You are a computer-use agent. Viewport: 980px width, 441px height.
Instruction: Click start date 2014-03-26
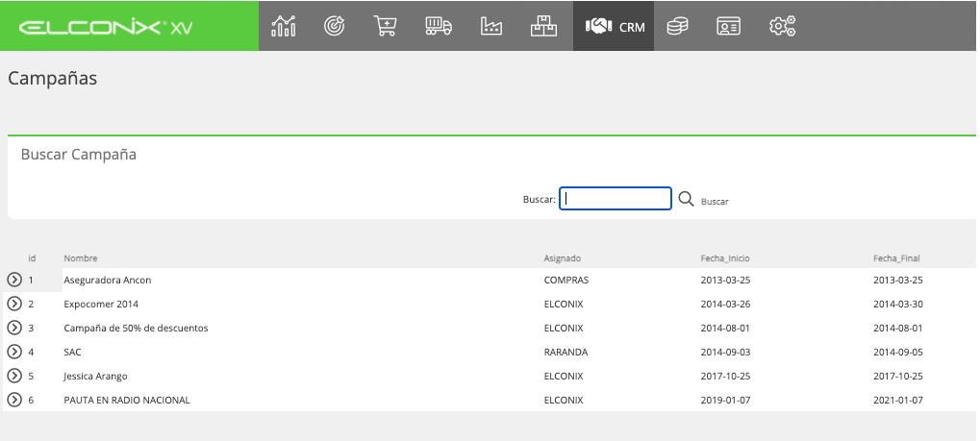726,305
